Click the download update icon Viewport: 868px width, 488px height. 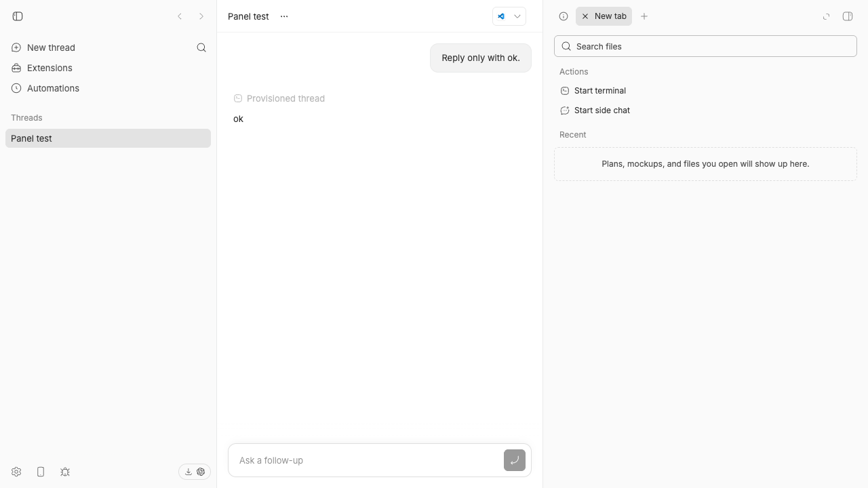[x=189, y=472]
